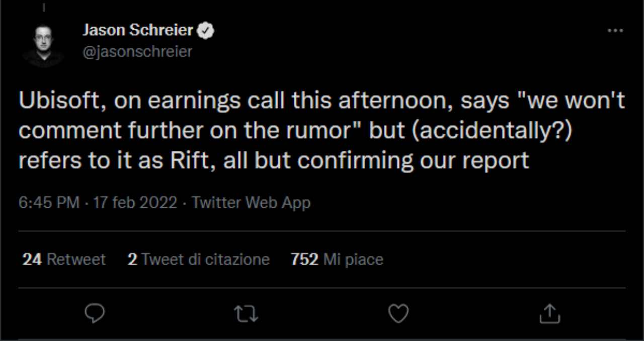This screenshot has height=341, width=644.
Task: Open the share tweet icon
Action: tap(550, 313)
